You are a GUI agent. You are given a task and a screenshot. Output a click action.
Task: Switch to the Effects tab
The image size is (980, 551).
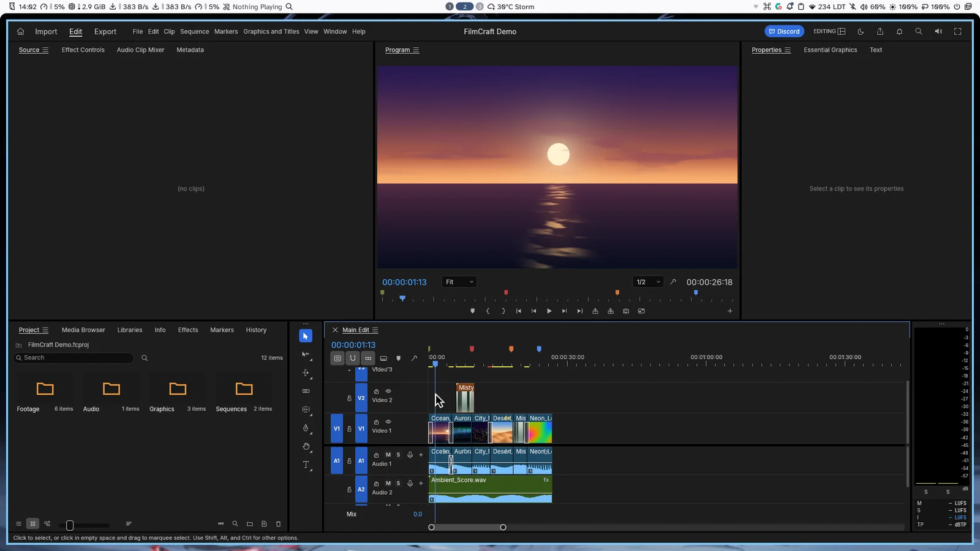pos(188,330)
